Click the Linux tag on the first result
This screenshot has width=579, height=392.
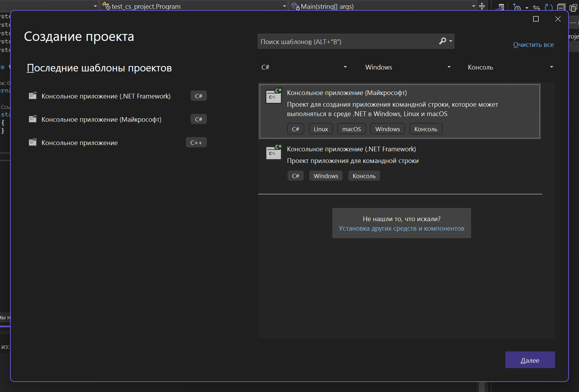point(321,129)
